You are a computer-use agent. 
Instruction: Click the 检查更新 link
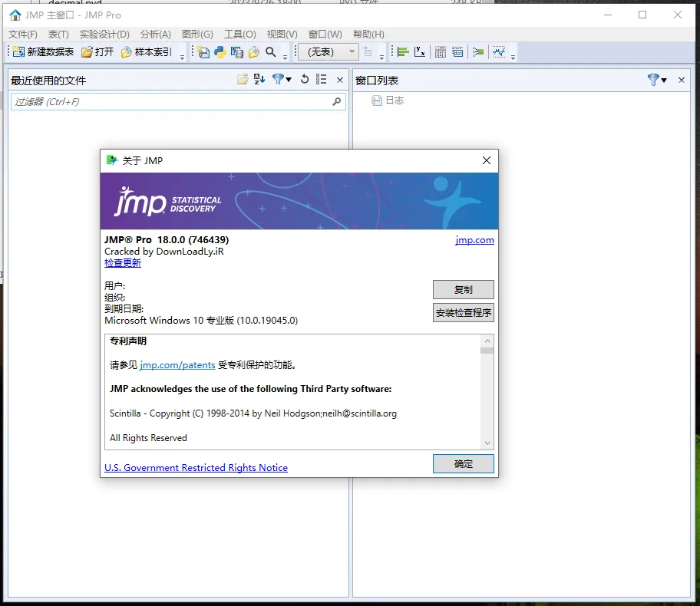tap(123, 263)
